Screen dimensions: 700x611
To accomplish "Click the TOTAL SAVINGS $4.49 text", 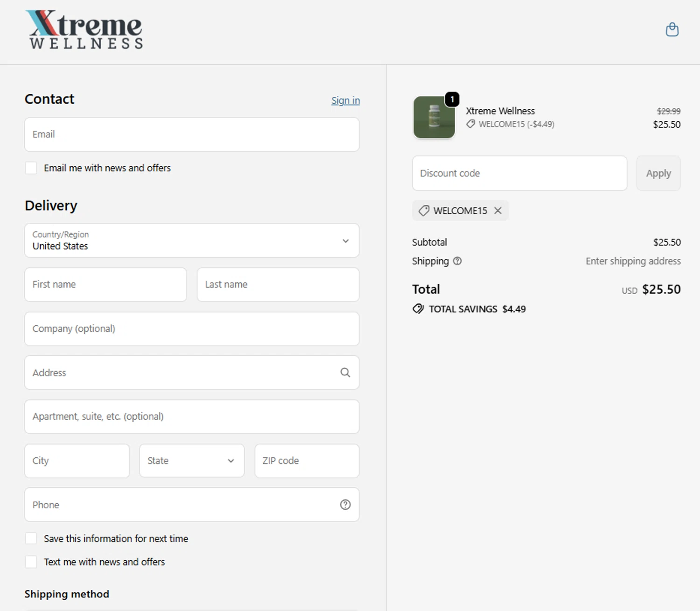I will [x=477, y=309].
